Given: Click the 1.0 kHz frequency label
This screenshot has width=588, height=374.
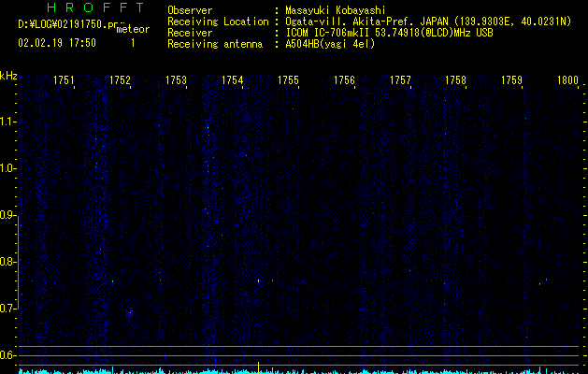Looking at the screenshot, I should tap(7, 168).
